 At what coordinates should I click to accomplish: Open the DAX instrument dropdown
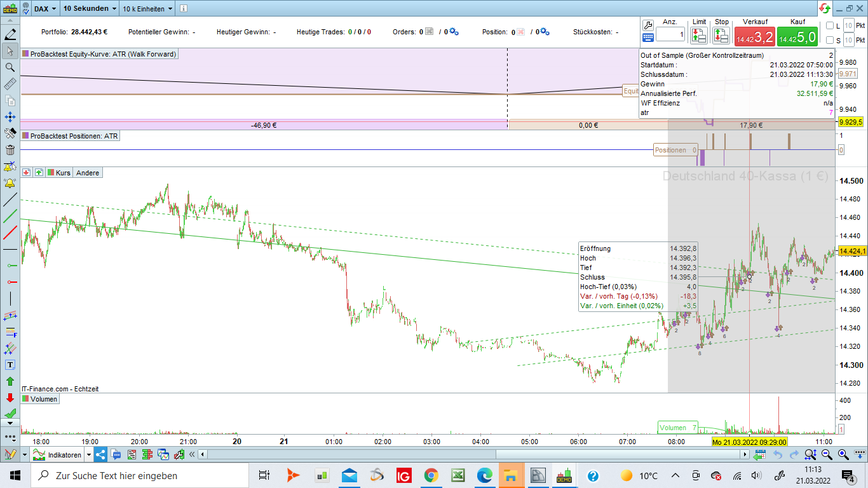45,9
